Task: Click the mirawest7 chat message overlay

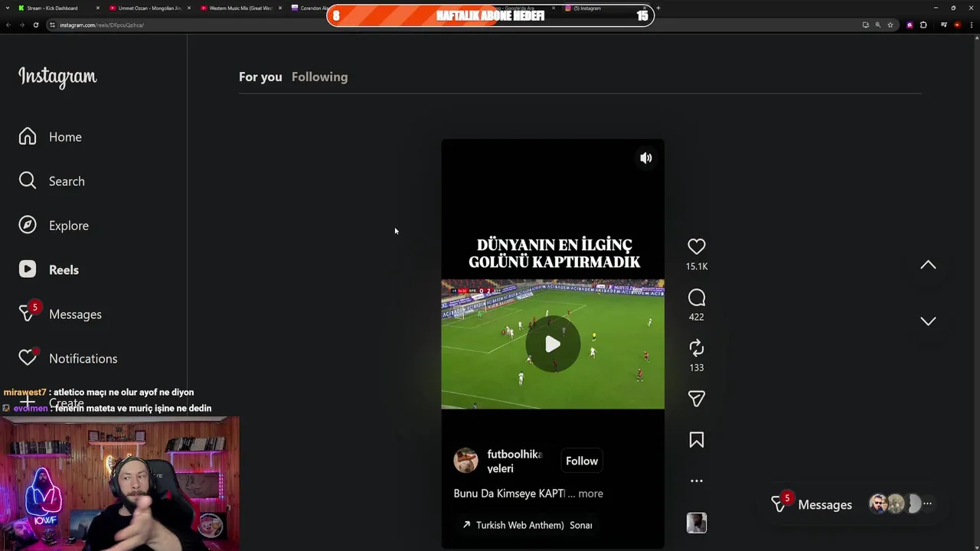Action: pyautogui.click(x=99, y=392)
